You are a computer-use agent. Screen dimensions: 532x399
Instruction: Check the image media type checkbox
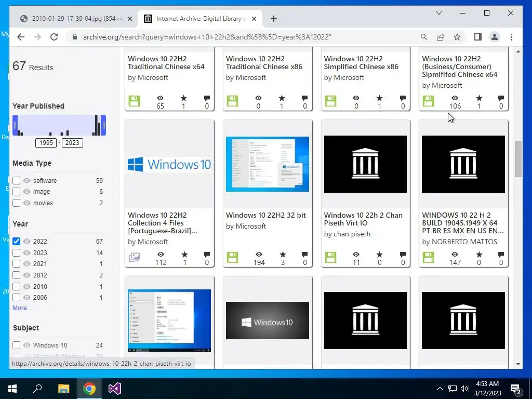(x=16, y=191)
